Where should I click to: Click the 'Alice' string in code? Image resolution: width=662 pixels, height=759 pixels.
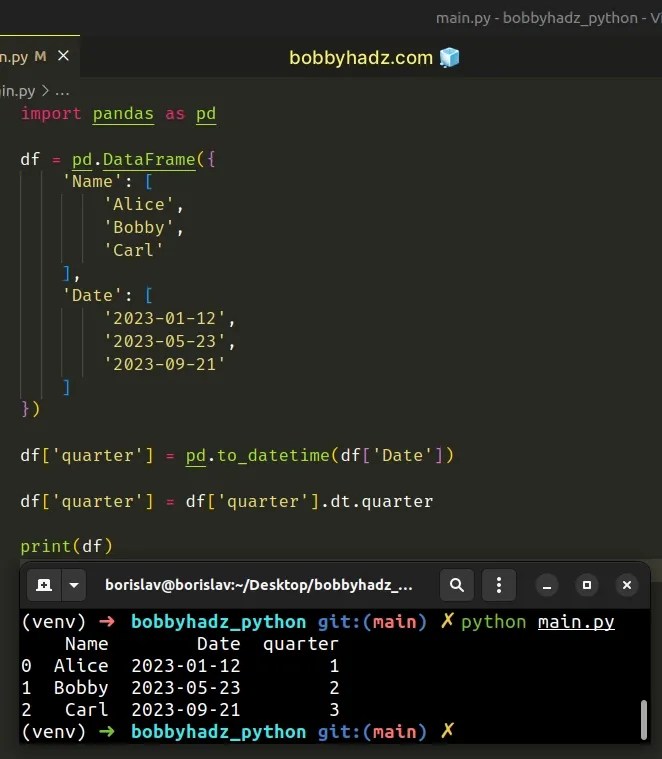139,204
